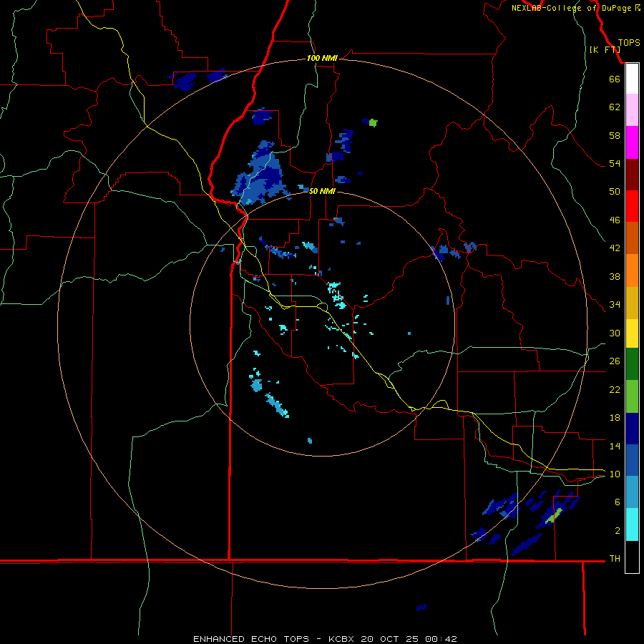Click the dark red 50-54 K FT swatch

632,175
